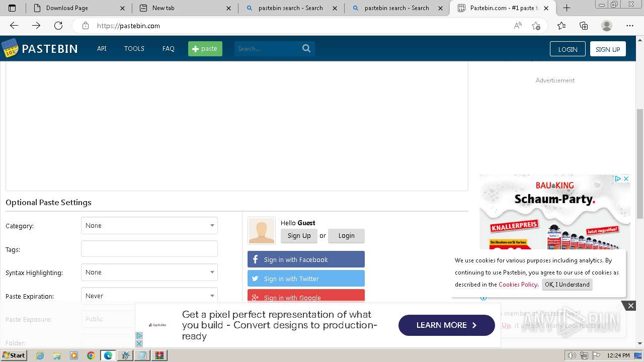Viewport: 644px width, 362px height.
Task: Click Sign Up button beside Guest
Action: 299,236
